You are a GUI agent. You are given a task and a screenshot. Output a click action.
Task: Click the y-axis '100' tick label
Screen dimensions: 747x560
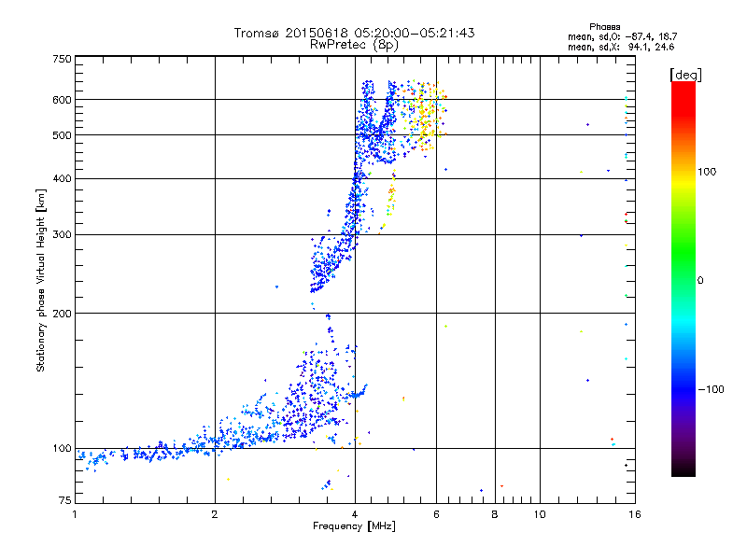[63, 449]
